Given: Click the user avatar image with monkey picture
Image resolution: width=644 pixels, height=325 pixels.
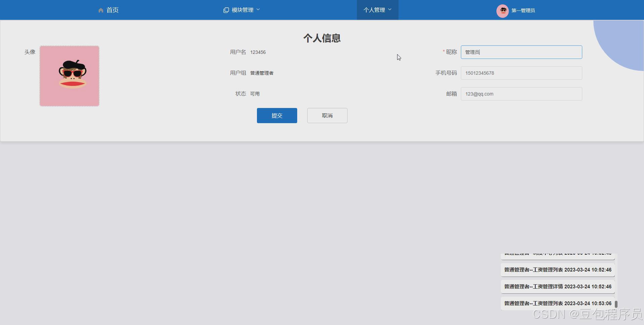Looking at the screenshot, I should (x=69, y=76).
